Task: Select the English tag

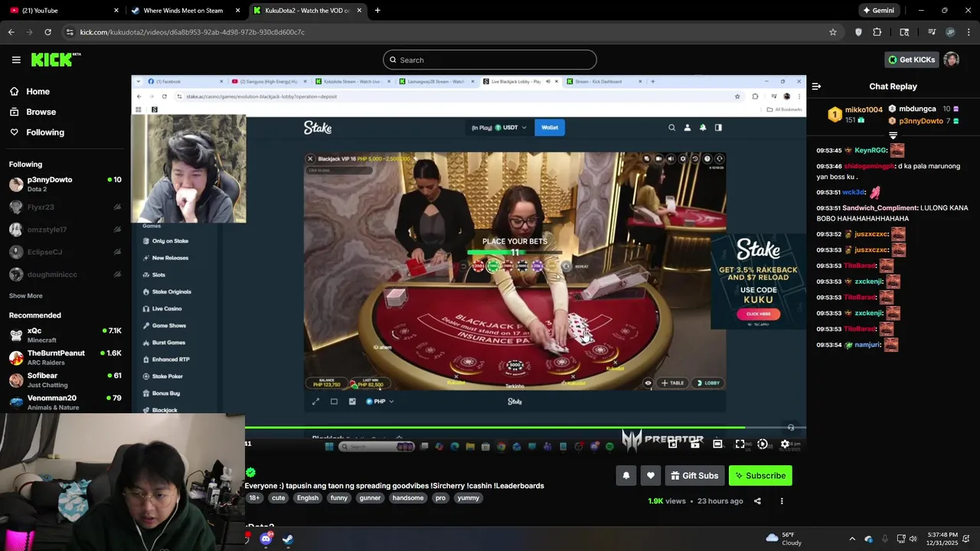Action: (x=308, y=498)
